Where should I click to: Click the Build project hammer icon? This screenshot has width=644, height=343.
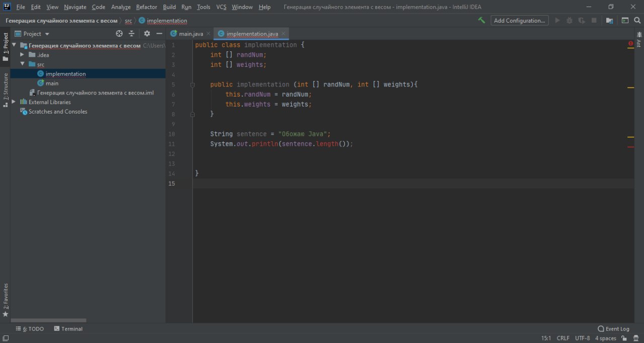(481, 21)
